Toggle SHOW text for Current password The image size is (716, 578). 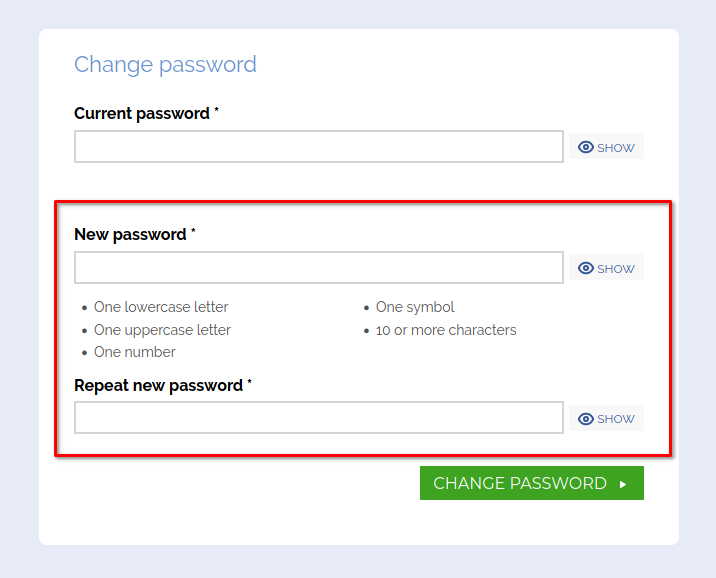tap(616, 148)
